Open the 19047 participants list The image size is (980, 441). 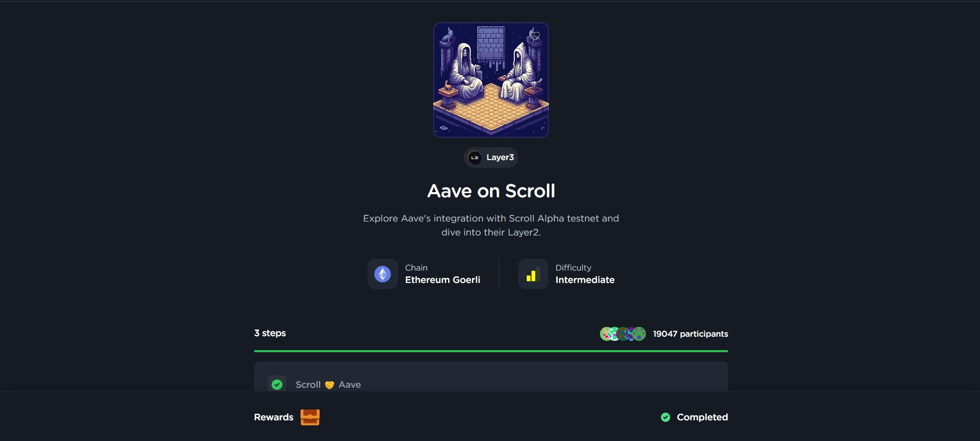click(690, 334)
